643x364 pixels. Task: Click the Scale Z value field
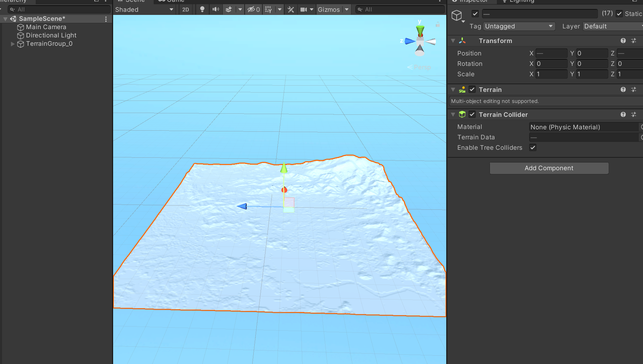tap(630, 74)
